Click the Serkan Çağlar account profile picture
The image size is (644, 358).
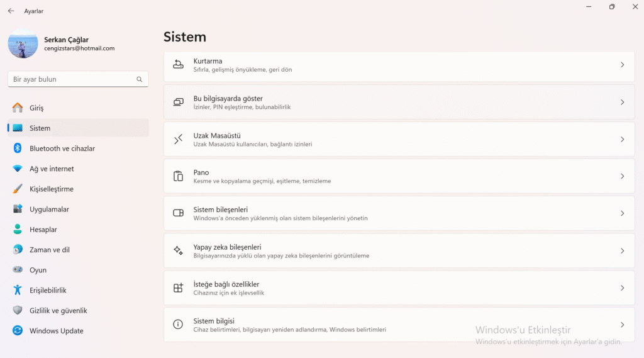point(23,44)
